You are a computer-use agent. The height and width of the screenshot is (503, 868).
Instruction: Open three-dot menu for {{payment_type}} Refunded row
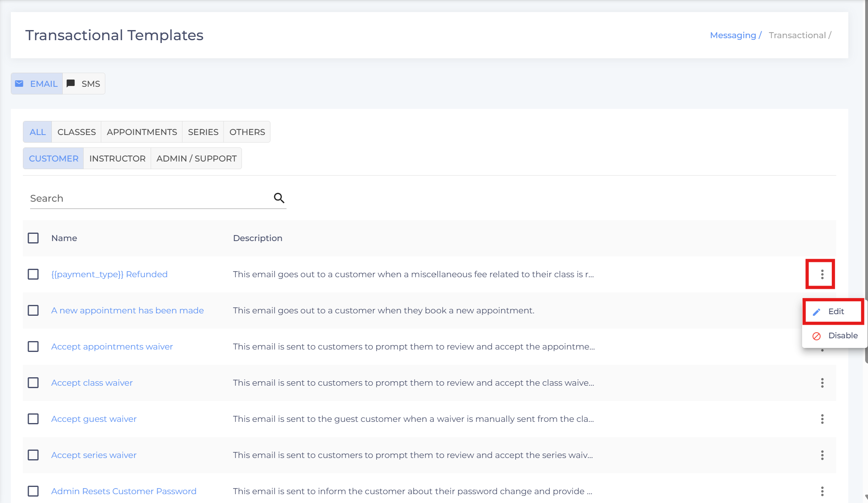point(822,274)
